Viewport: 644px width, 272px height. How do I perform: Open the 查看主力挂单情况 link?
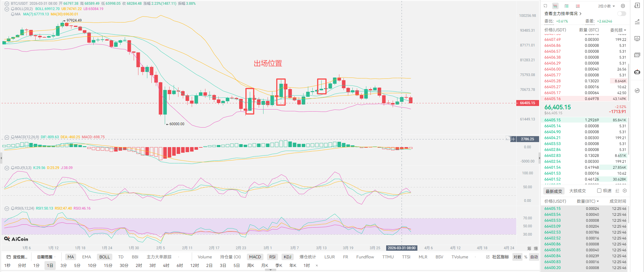563,14
